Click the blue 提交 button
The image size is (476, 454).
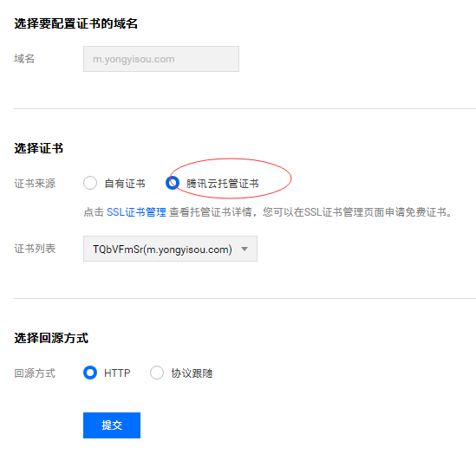(x=112, y=425)
